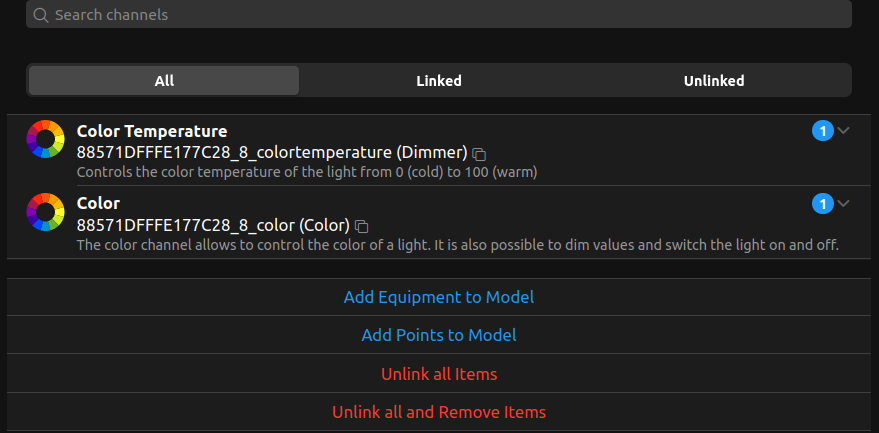Screen dimensions: 879x433
Task: Copy the colortemperature channel ID
Action: [479, 154]
